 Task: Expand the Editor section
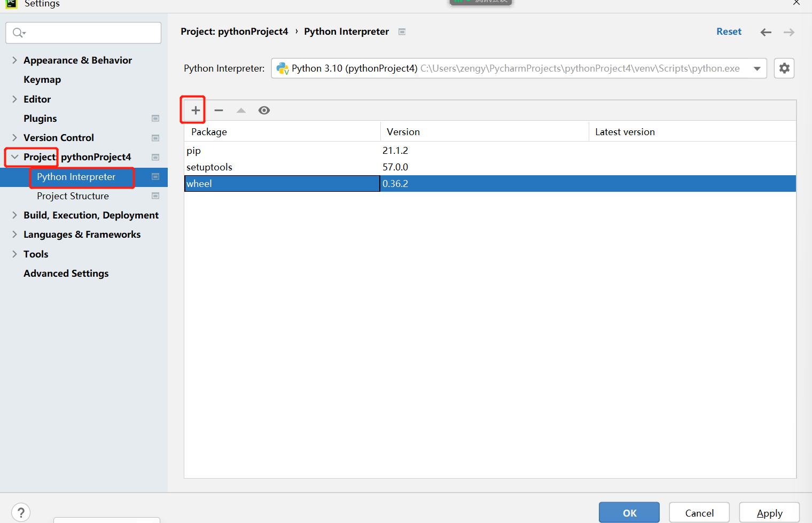click(x=14, y=99)
